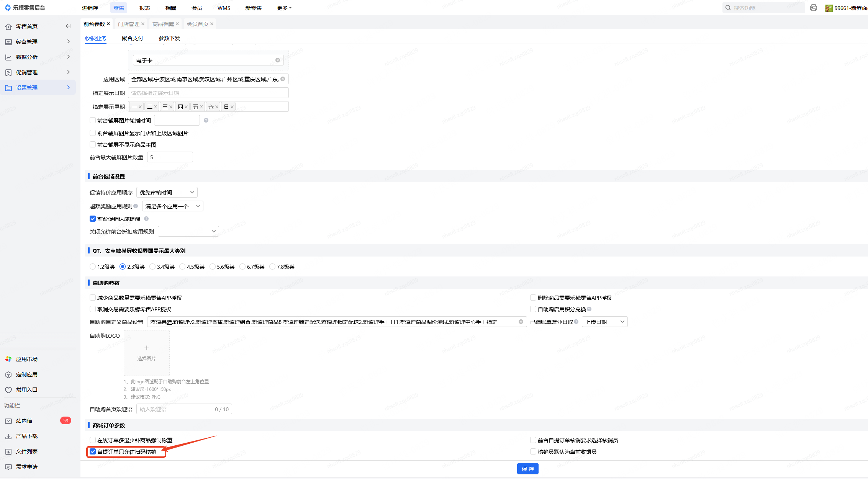Viewport: 868px width, 479px height.
Task: Collapse the sidebar with the arrow icon
Action: click(68, 26)
